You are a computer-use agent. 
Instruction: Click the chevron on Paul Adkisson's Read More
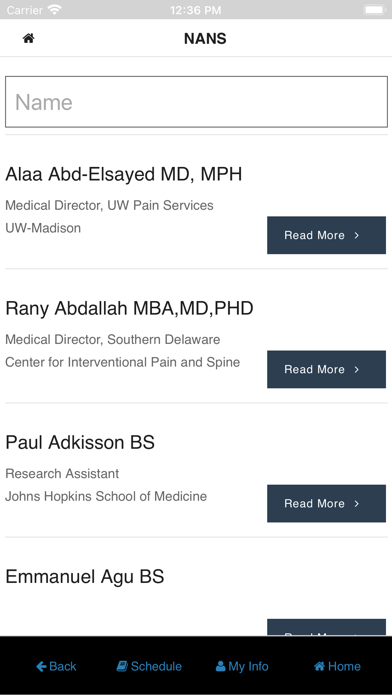[x=356, y=503]
